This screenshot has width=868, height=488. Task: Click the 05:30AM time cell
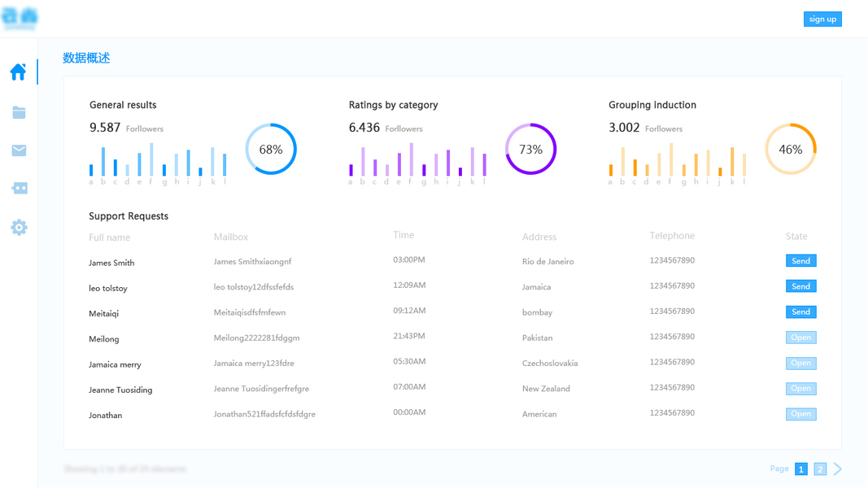click(x=409, y=362)
